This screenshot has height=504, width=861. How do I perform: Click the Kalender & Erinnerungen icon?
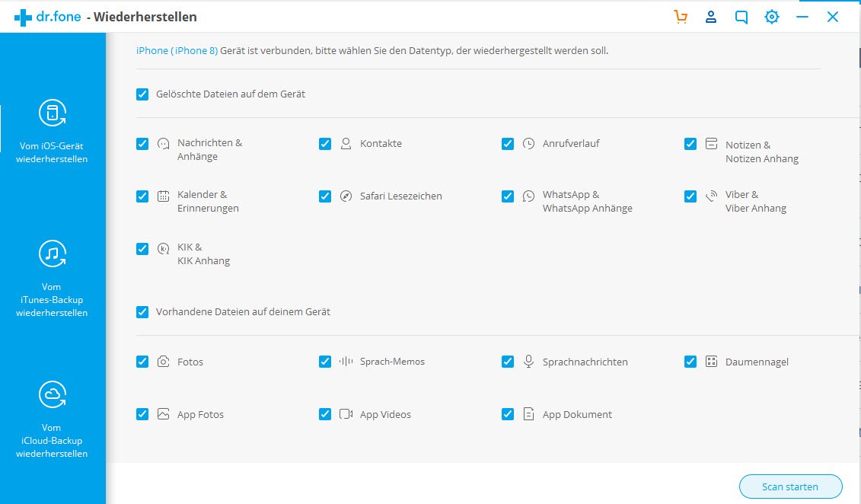pyautogui.click(x=164, y=196)
